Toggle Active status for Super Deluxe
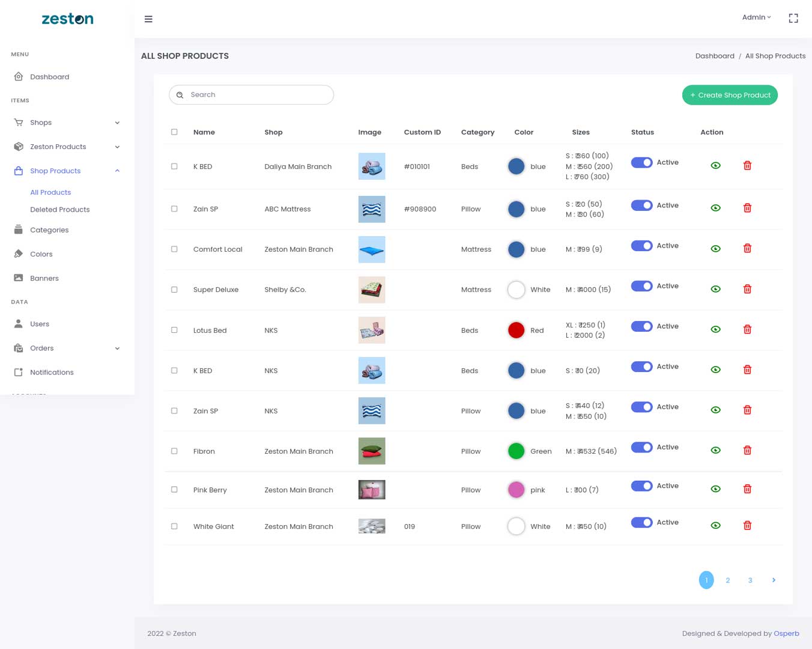 tap(641, 286)
